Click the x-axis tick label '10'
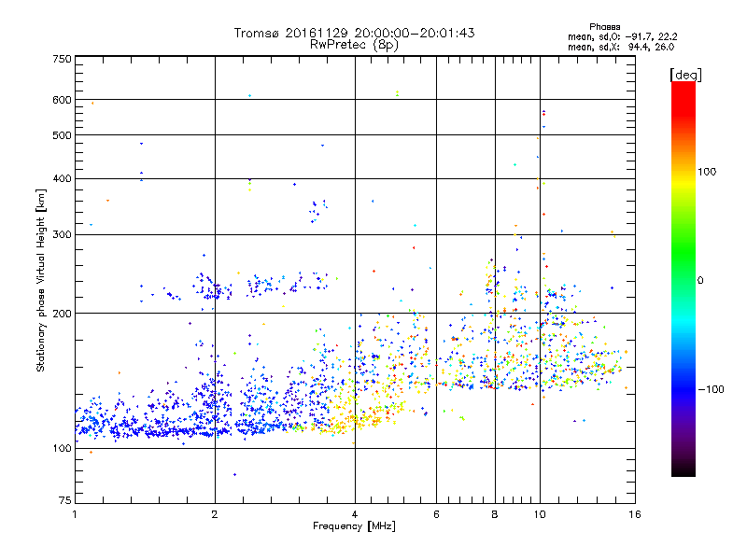 (540, 514)
